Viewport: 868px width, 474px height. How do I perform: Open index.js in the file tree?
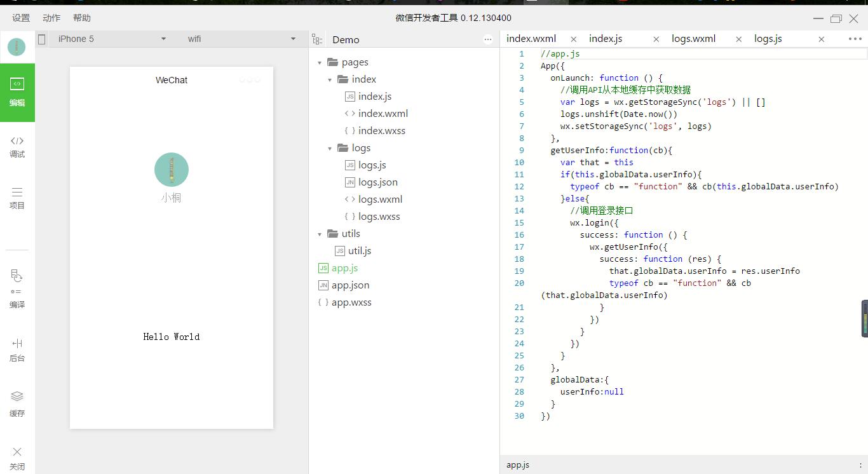click(x=375, y=97)
